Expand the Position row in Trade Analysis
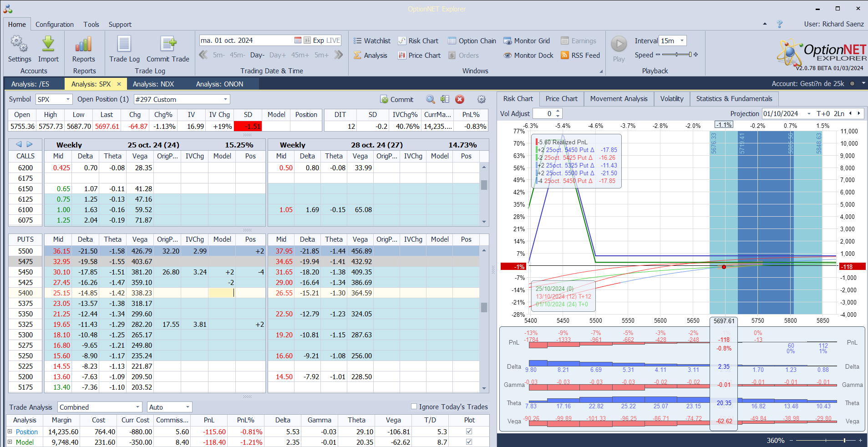Viewport: 868px width, 447px height. point(10,432)
